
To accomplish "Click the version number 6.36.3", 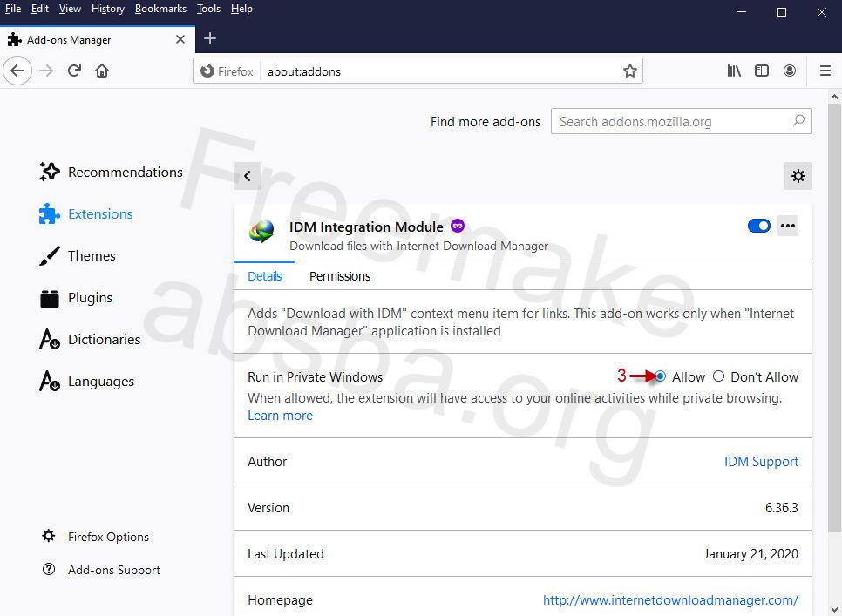I will [x=781, y=508].
